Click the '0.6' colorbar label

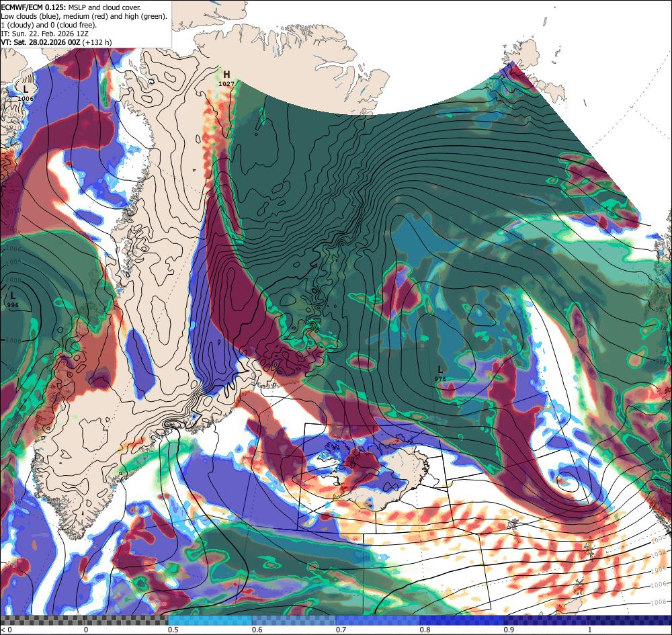pyautogui.click(x=257, y=630)
